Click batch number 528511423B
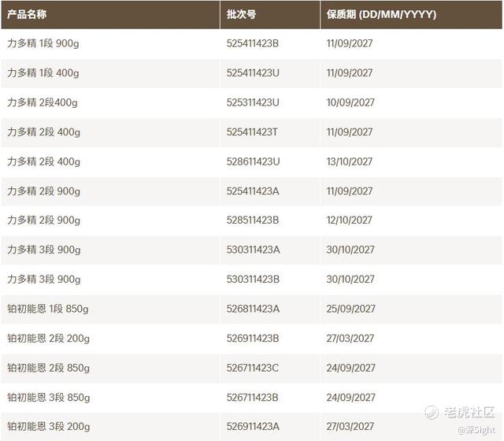The image size is (504, 441). coord(253,220)
